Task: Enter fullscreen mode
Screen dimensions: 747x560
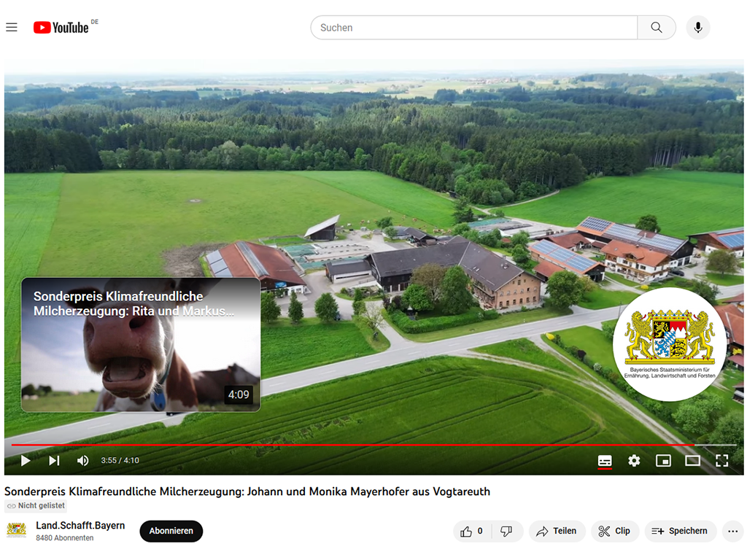Action: point(721,461)
